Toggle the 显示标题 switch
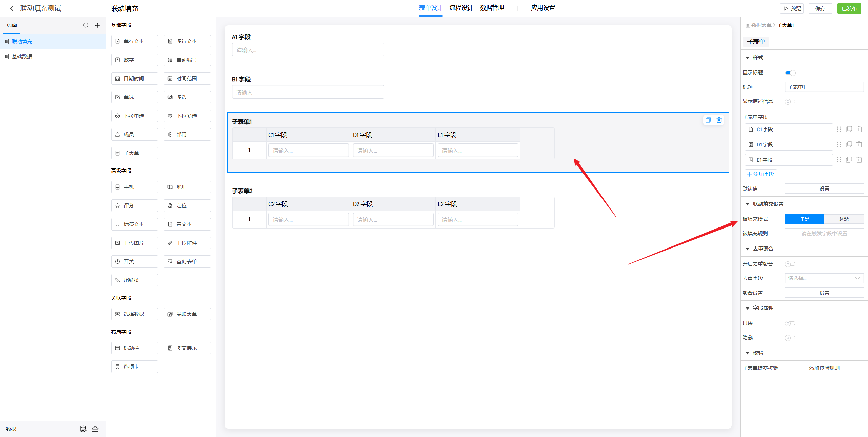The height and width of the screenshot is (437, 868). coord(790,73)
